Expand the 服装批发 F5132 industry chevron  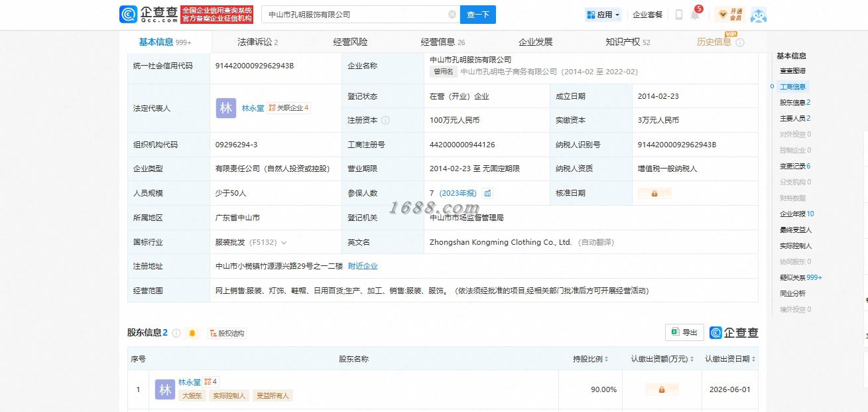pos(284,243)
